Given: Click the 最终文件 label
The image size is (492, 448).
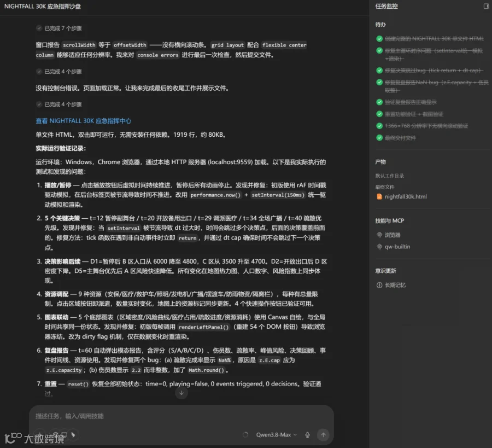Looking at the screenshot, I should point(385,187).
